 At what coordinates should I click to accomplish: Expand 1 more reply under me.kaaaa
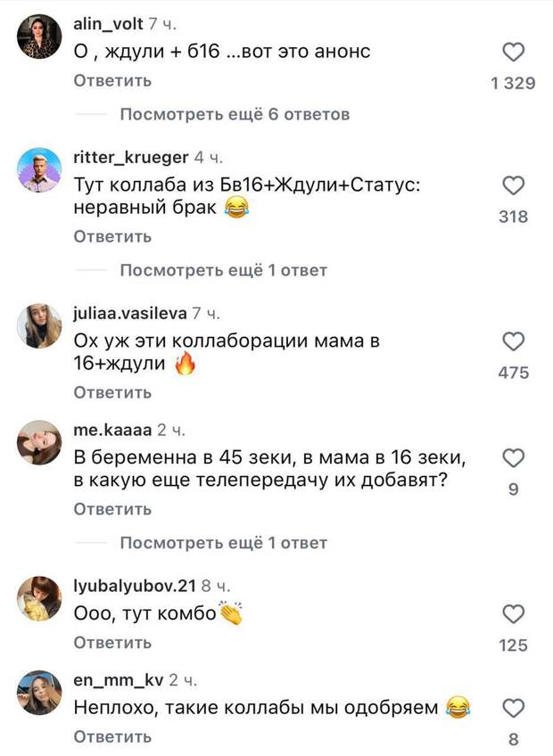223,543
